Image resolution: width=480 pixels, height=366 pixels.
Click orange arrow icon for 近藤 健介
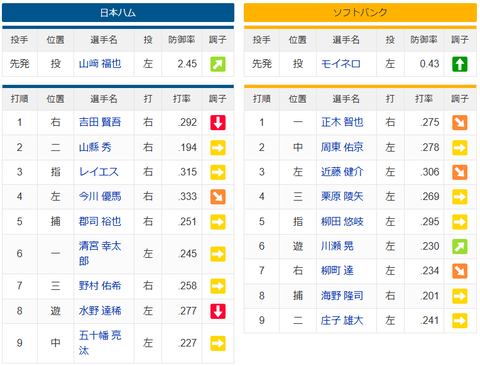pos(460,172)
